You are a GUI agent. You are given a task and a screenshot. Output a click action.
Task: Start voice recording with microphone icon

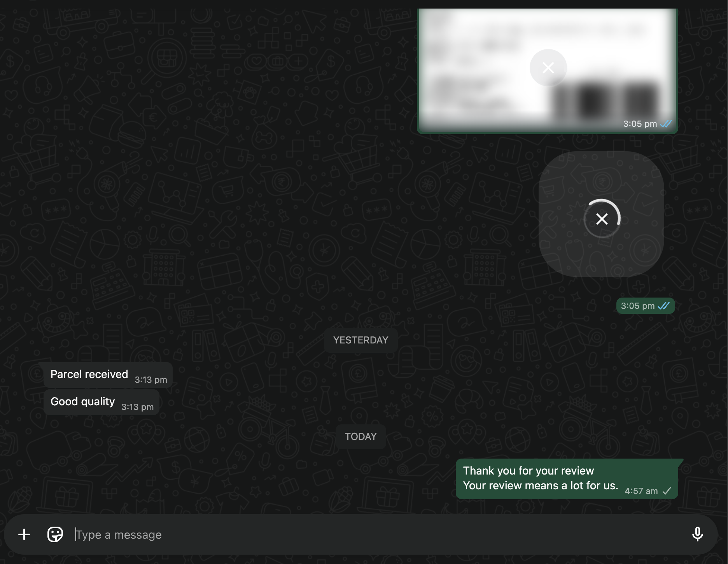pyautogui.click(x=697, y=534)
